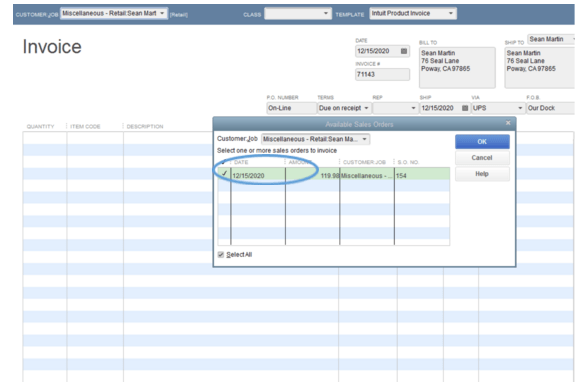Toggle the Select All checkbox
This screenshot has height=389, width=588.
[221, 255]
